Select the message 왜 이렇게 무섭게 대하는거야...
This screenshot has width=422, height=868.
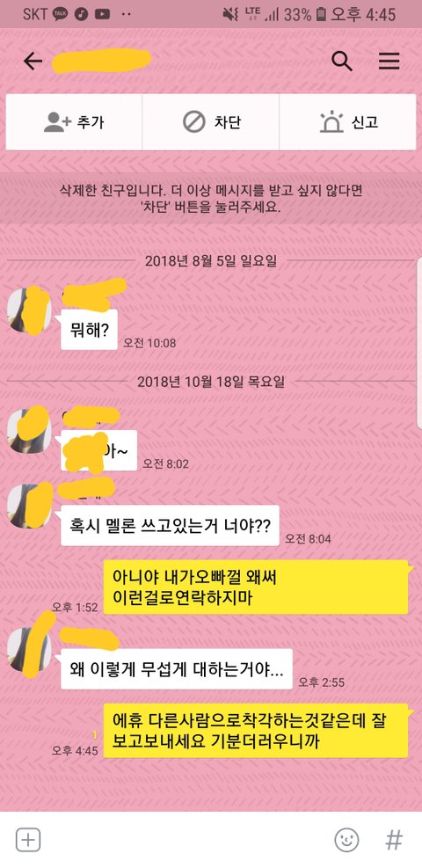tap(177, 668)
